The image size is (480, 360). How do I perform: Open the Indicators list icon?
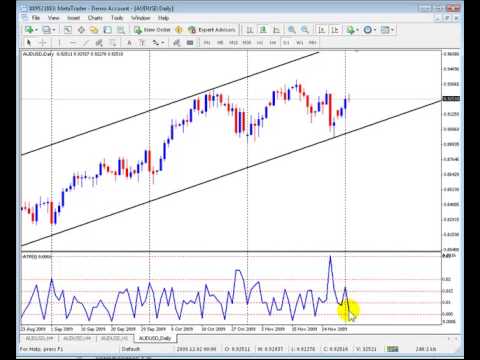tap(350, 30)
